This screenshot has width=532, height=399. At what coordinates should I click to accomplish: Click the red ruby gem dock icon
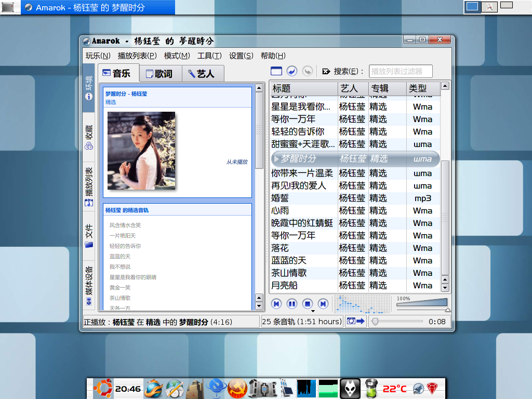point(432,389)
